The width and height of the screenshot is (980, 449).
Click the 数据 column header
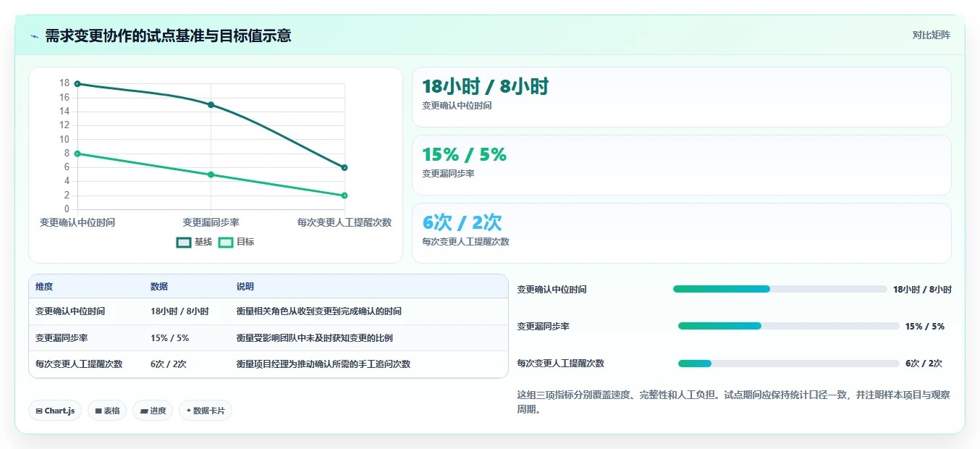(x=159, y=287)
